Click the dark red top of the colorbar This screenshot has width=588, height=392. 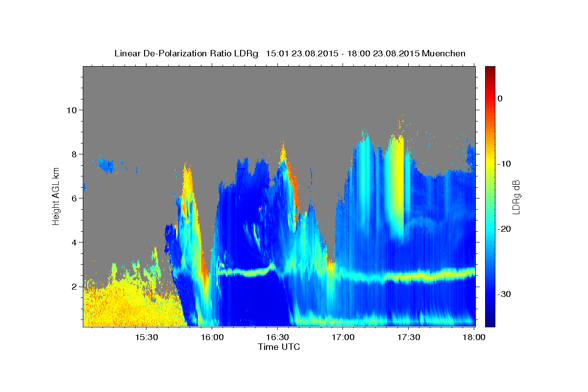point(490,71)
